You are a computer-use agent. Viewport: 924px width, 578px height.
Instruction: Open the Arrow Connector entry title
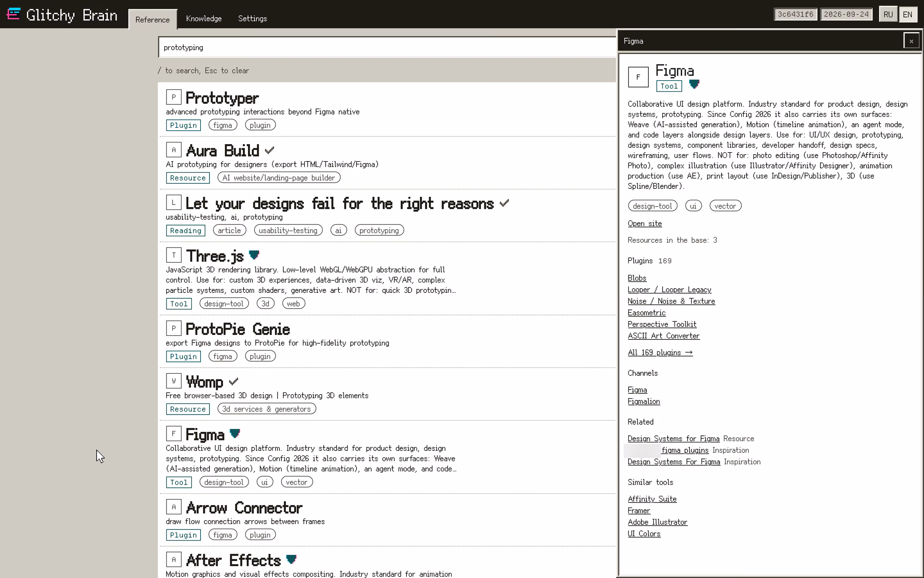[x=244, y=508]
